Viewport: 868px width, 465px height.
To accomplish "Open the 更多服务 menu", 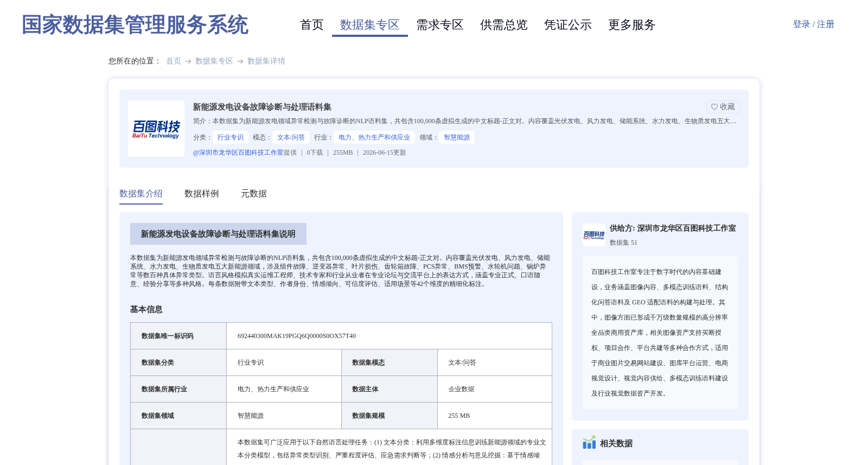I will [x=632, y=25].
